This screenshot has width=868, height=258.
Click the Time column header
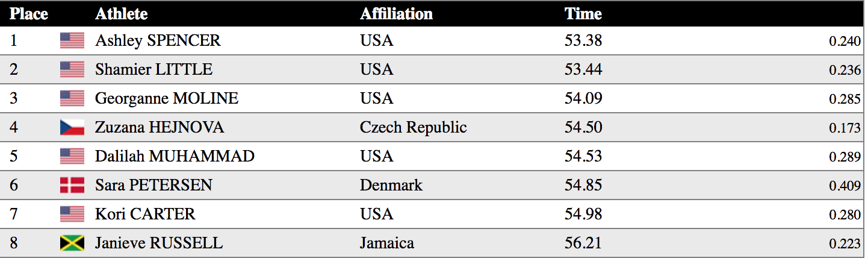[x=583, y=13]
